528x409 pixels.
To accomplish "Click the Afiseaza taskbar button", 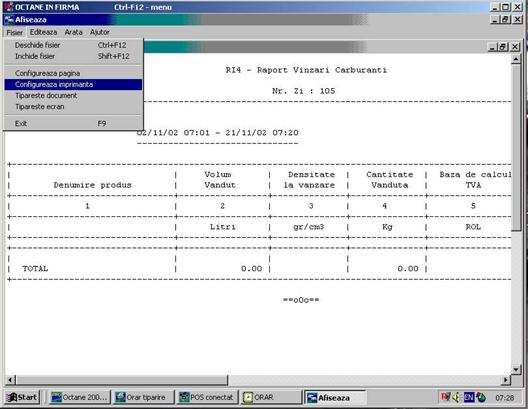I will coord(335,397).
